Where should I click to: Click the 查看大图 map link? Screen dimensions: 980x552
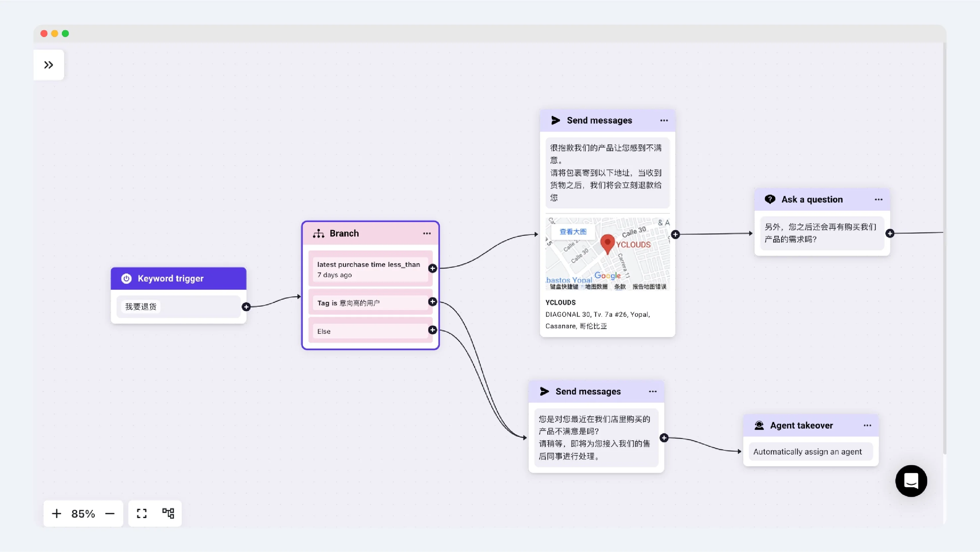(573, 232)
